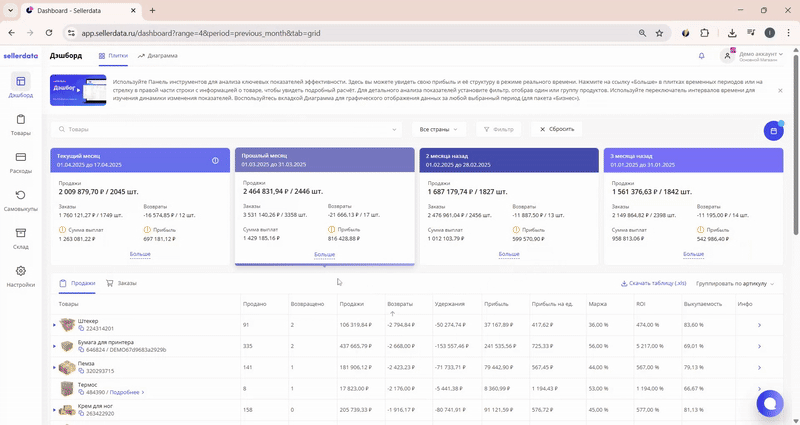This screenshot has width=800, height=425.
Task: Click copy icon next to 224314201
Action: 81,329
